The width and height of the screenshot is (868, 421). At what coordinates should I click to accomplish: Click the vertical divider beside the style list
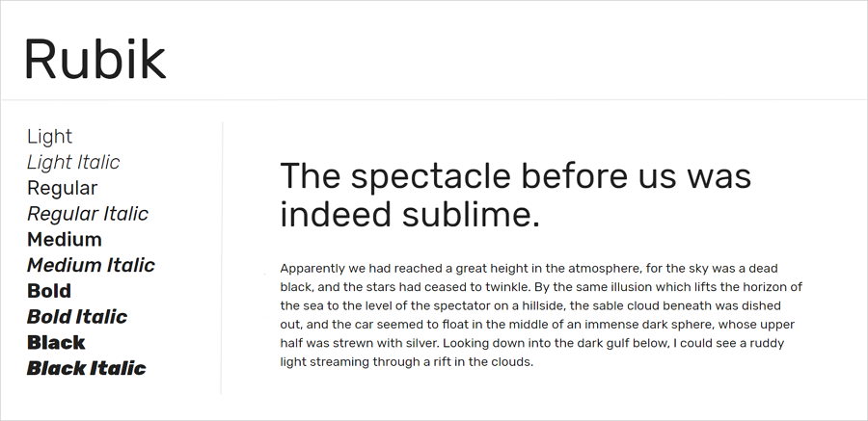coord(222,258)
